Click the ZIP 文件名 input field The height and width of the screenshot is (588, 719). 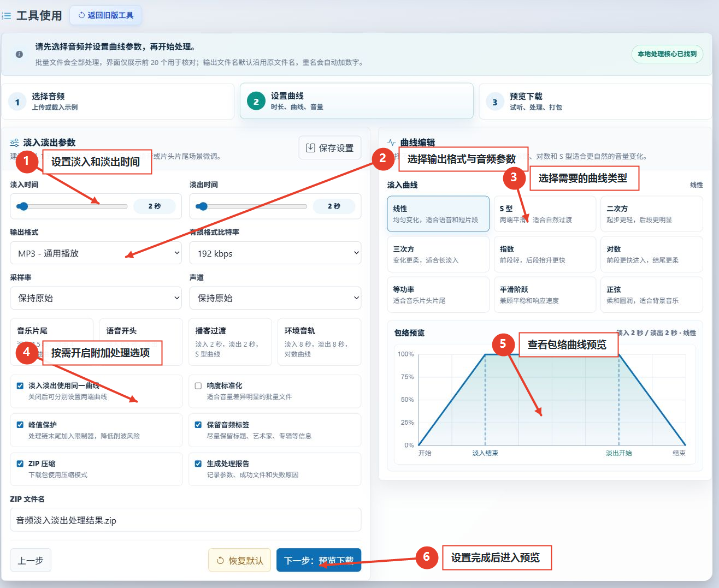[x=186, y=520]
